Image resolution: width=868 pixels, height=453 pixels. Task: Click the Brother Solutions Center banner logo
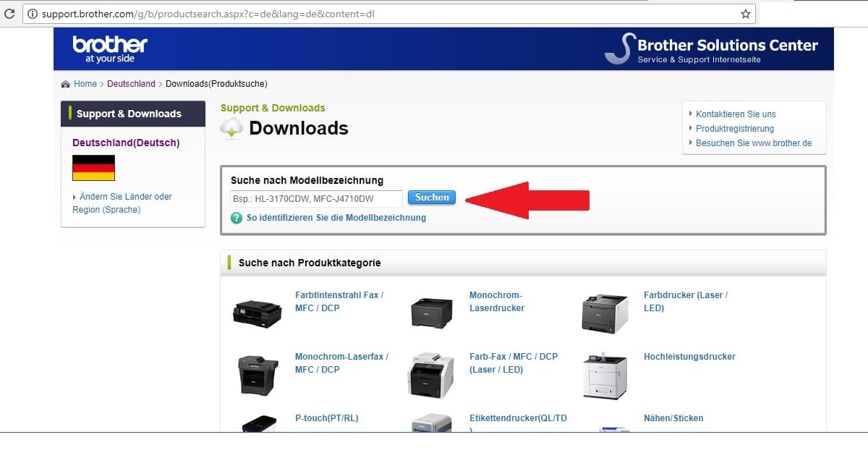pos(711,48)
